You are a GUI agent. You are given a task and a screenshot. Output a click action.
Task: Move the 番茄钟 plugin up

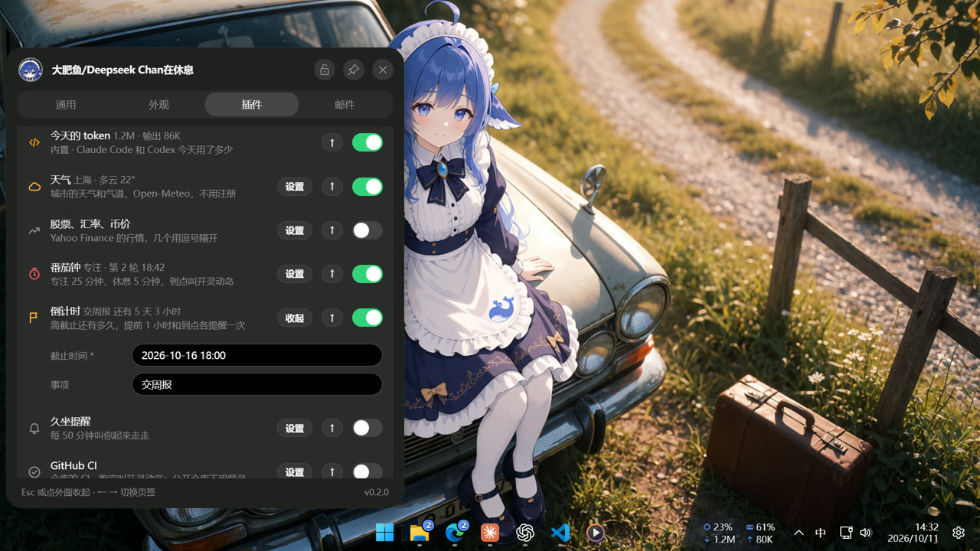332,274
